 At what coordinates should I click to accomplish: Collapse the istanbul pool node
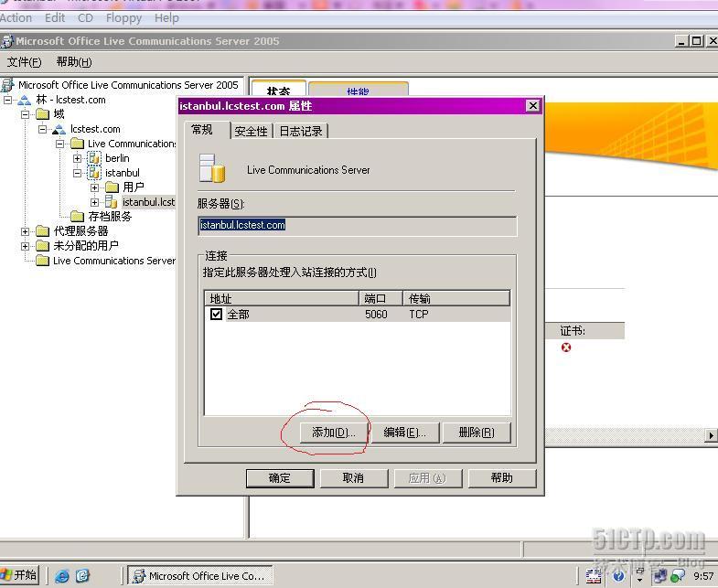click(78, 173)
